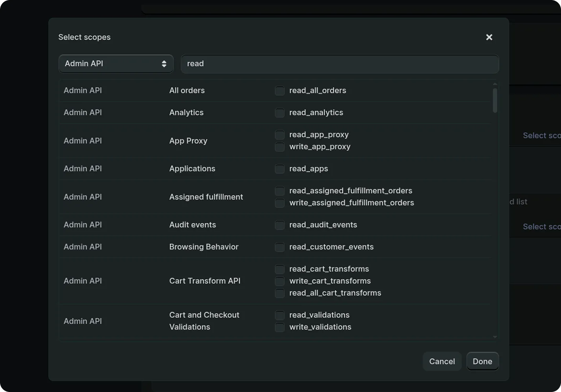The width and height of the screenshot is (561, 392).
Task: Close the Select scopes dialog
Action: pyautogui.click(x=489, y=37)
